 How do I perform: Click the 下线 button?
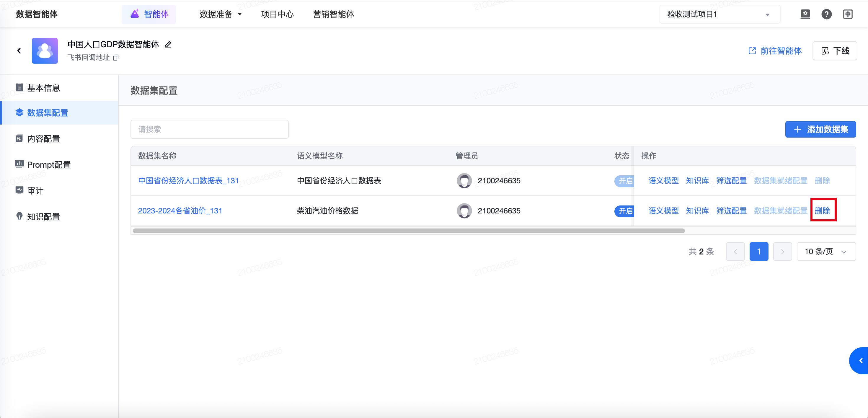(835, 51)
